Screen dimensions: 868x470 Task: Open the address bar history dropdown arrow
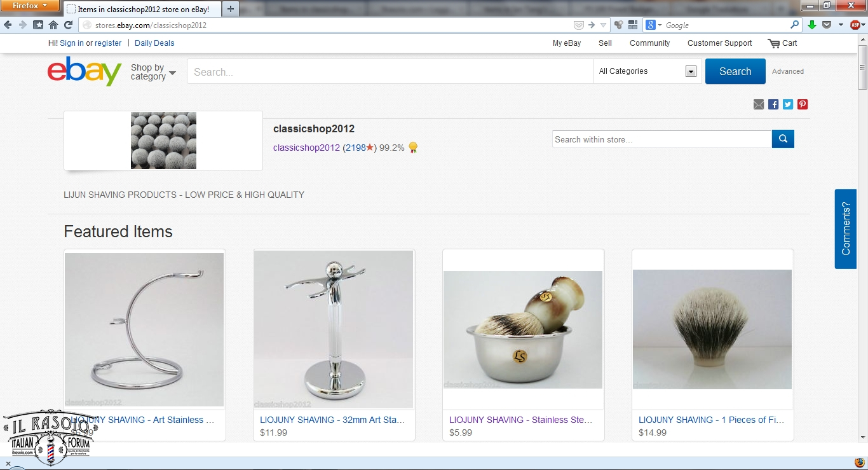[x=604, y=25]
